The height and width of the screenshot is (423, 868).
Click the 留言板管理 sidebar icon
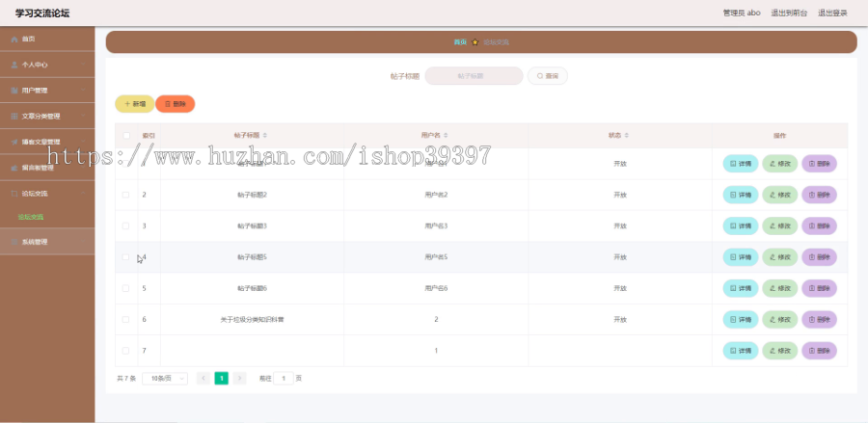(14, 168)
